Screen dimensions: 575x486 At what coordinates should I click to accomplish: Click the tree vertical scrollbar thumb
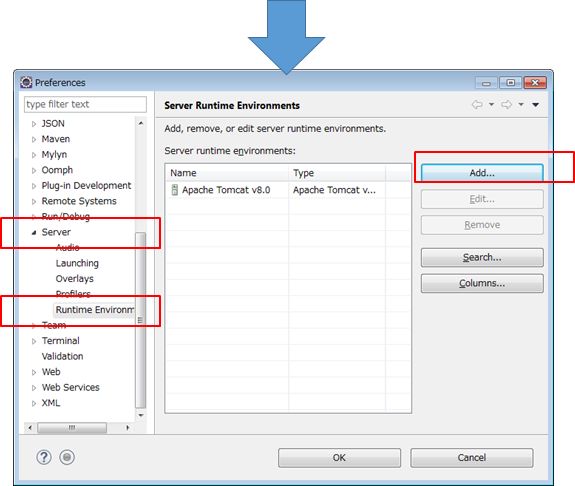pyautogui.click(x=140, y=320)
